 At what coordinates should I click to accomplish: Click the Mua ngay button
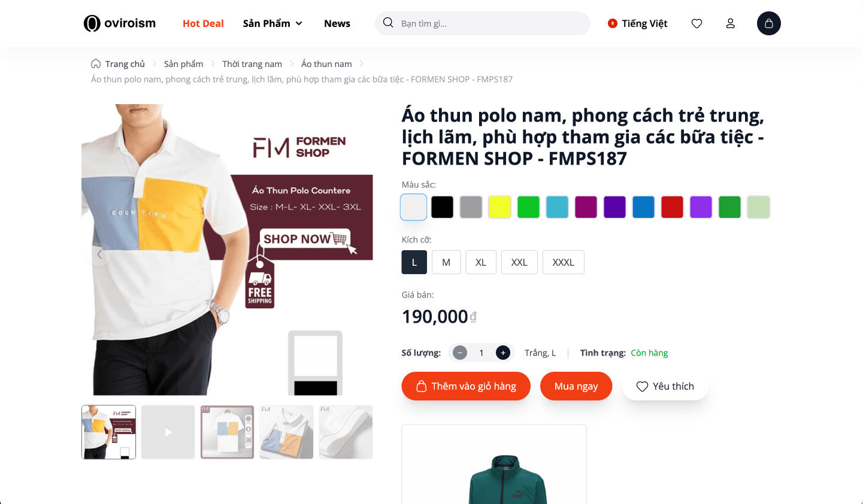(576, 386)
